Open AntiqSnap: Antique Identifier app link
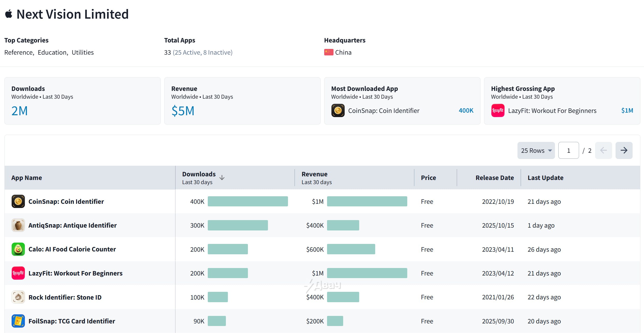644x333 pixels. click(72, 225)
